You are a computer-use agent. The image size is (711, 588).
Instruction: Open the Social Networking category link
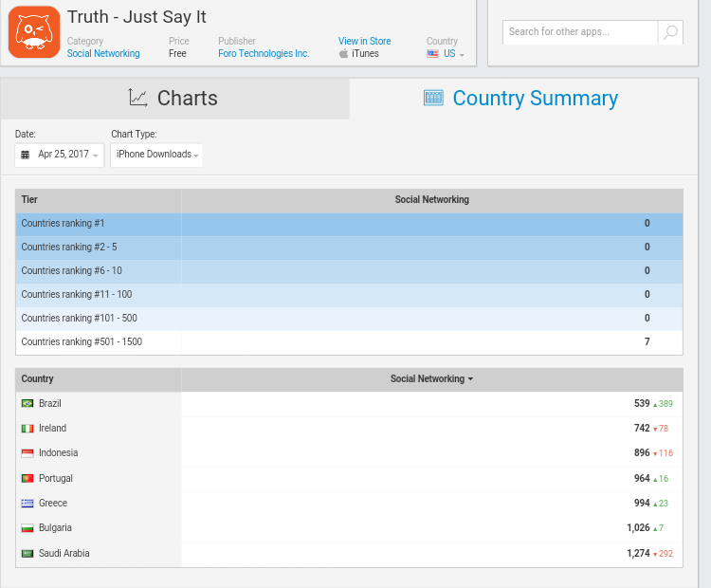(x=103, y=54)
